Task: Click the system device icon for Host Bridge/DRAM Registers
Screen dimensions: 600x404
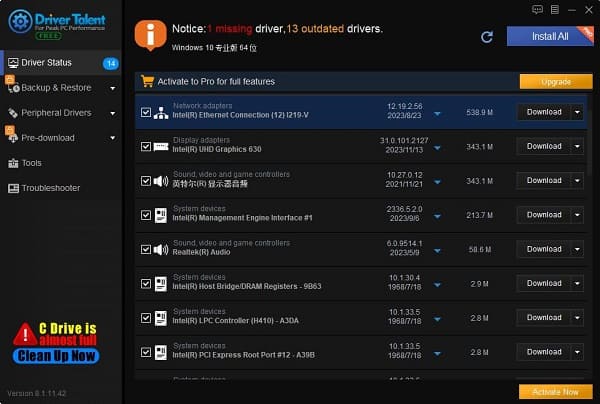Action: (x=161, y=284)
